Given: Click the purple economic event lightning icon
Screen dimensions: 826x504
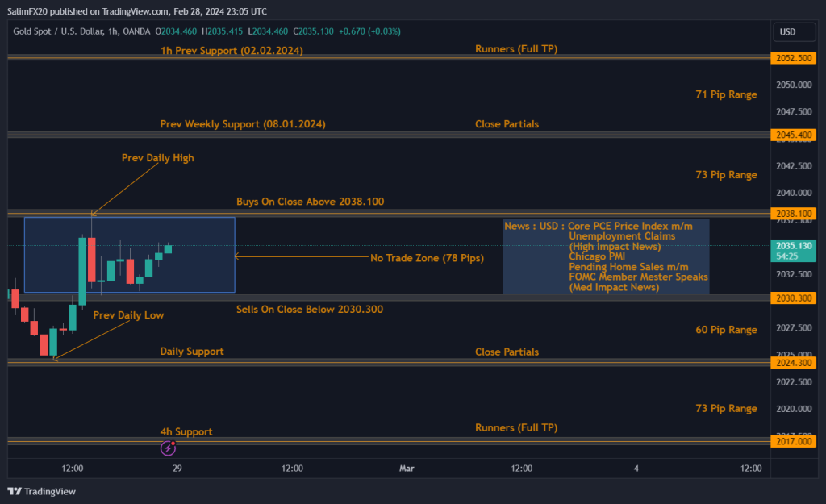Looking at the screenshot, I should pos(169,448).
